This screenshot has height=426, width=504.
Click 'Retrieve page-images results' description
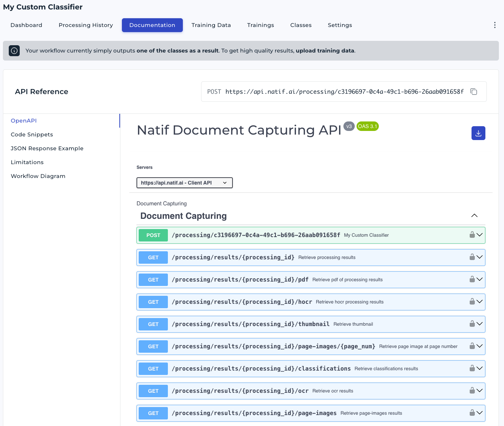[x=371, y=413]
